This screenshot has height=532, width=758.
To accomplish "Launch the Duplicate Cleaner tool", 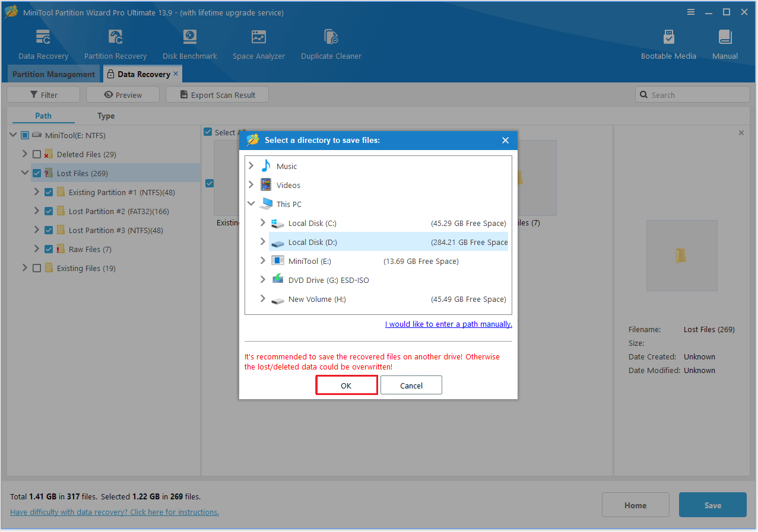I will 331,44.
